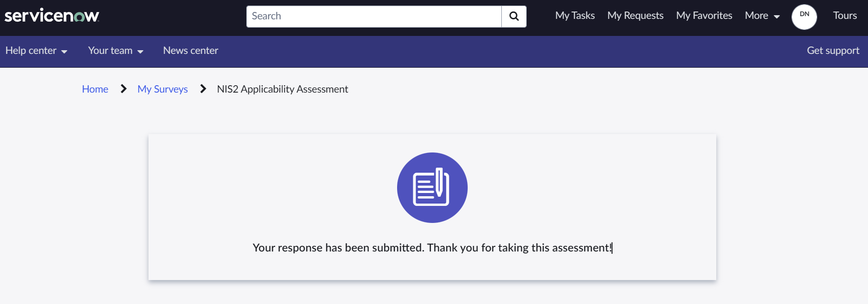Click Get support link
The image size is (868, 304).
[833, 51]
